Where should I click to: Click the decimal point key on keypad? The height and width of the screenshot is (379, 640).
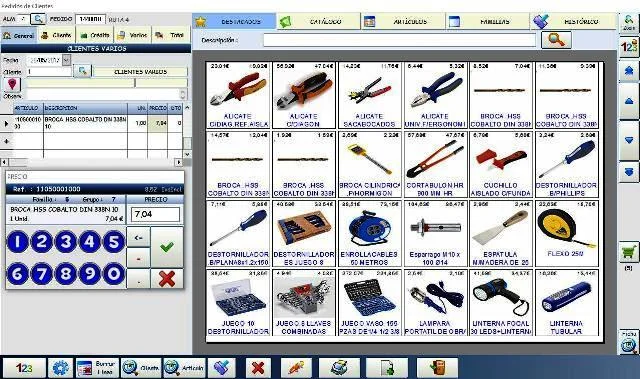(x=138, y=280)
